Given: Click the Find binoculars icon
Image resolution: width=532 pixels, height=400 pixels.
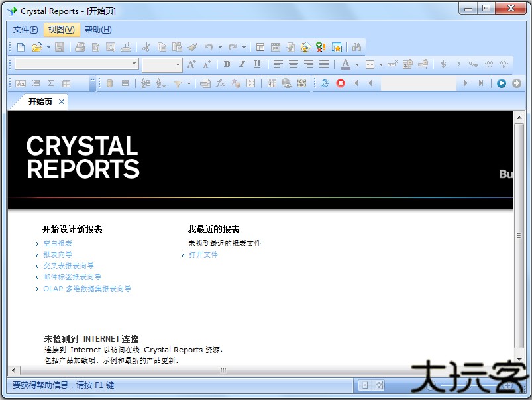Looking at the screenshot, I should (356, 47).
